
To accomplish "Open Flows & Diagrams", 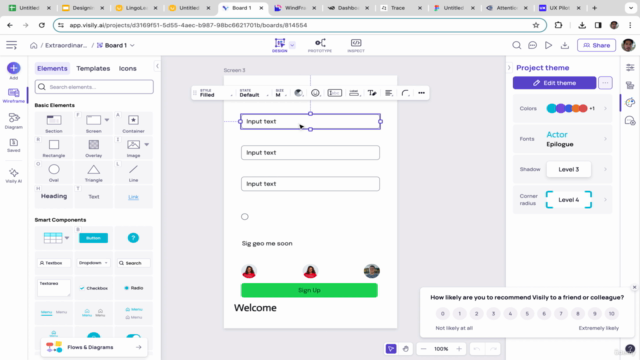I will (94, 347).
